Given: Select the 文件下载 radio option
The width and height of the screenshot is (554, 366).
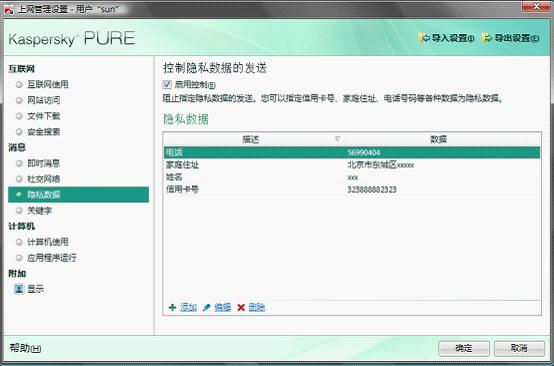Looking at the screenshot, I should 19,116.
